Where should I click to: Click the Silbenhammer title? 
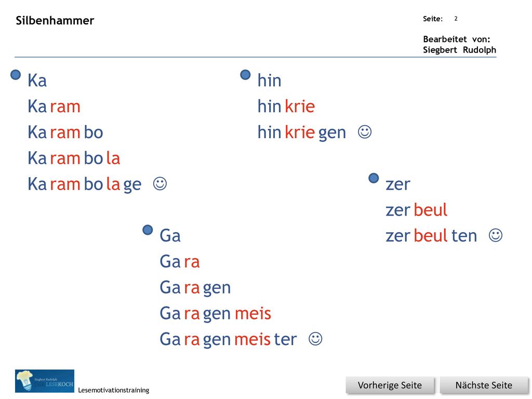coord(55,21)
